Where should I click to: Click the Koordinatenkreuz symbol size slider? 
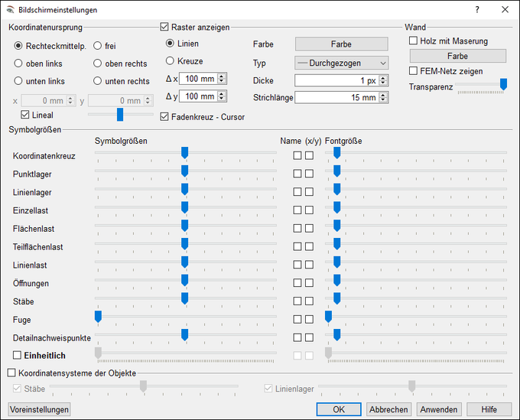(x=184, y=153)
